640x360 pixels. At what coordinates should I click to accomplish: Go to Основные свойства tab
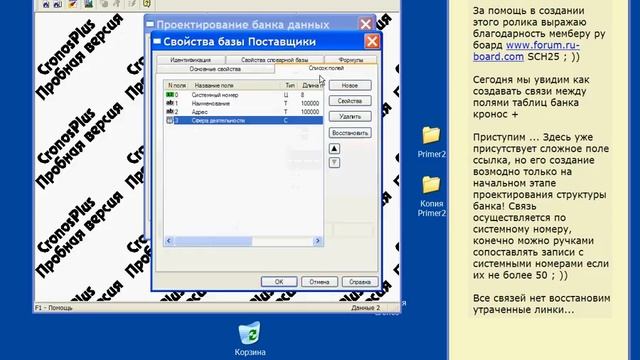[215, 69]
